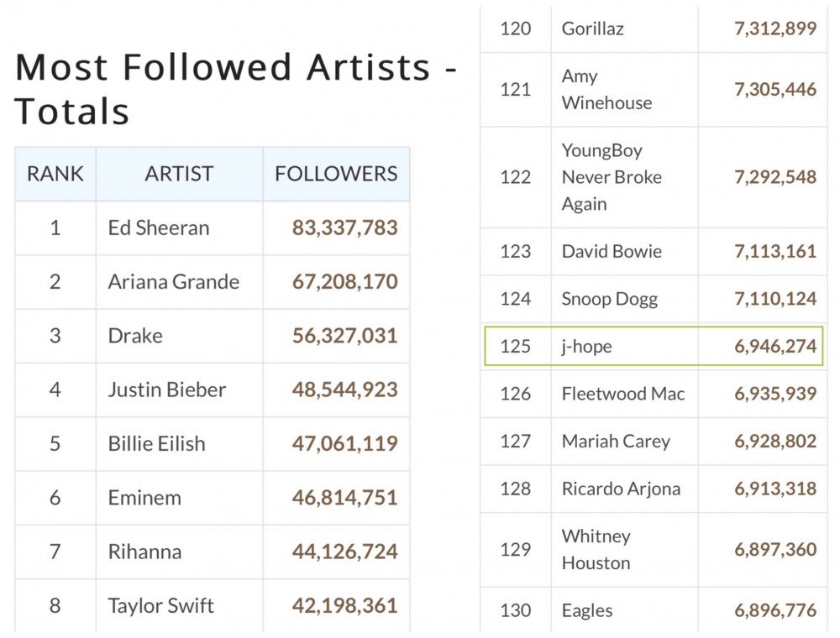Open the Ed Sheeran artist entry
The width and height of the screenshot is (840, 638).
tap(159, 227)
